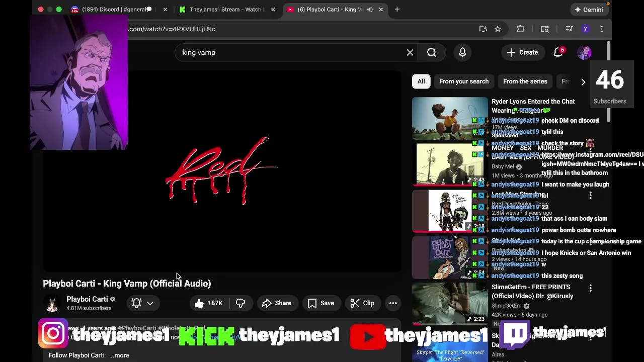This screenshot has width=644, height=362.
Task: Select the Playboi Carti King Vamp tab
Action: click(x=330, y=9)
